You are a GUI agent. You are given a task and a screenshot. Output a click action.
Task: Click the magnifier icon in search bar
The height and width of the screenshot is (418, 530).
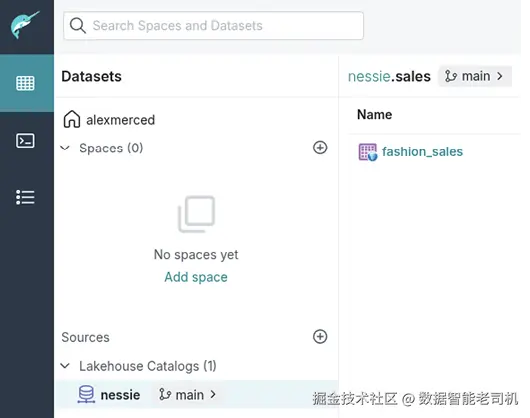78,26
